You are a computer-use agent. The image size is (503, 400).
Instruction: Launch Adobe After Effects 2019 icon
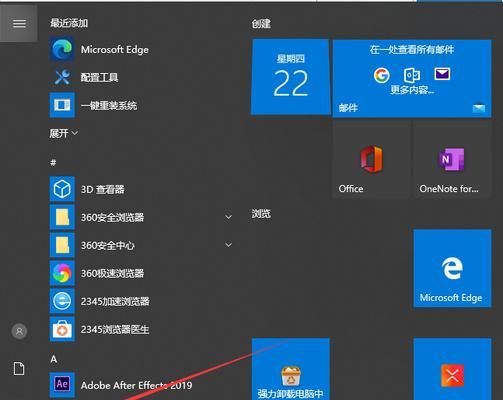pos(62,385)
